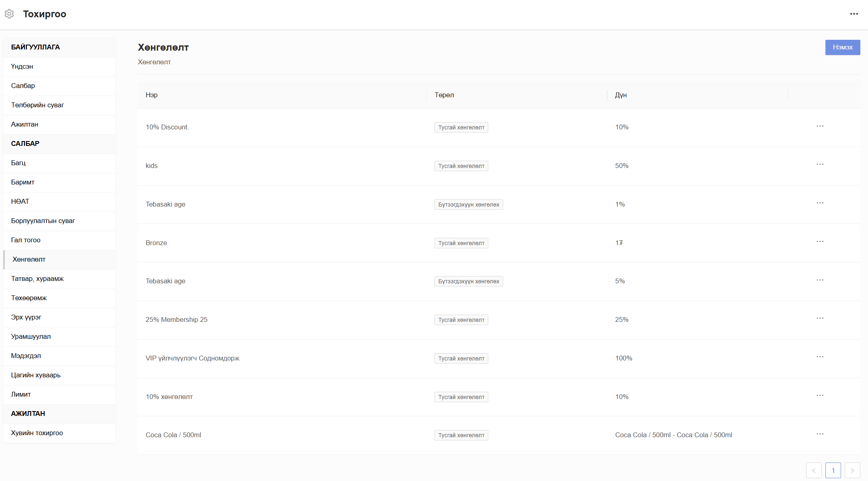This screenshot has height=481, width=868.
Task: Open actions menu for 25% Membership row
Action: pos(820,318)
